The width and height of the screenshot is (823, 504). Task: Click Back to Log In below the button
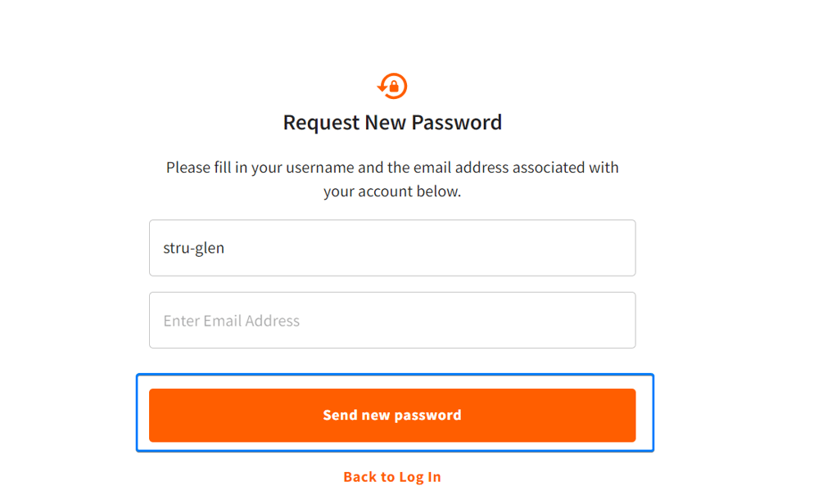coord(392,476)
